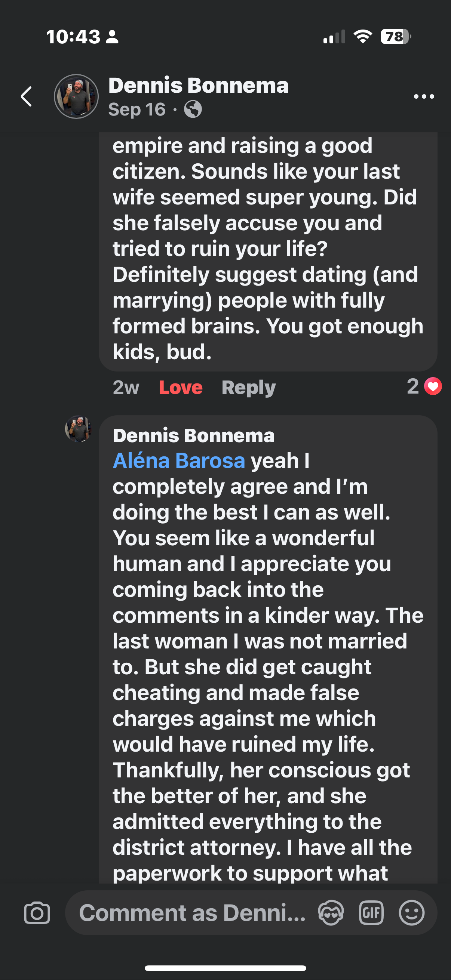The height and width of the screenshot is (980, 451).
Task: Tap the 2w comment timestamp
Action: [126, 388]
